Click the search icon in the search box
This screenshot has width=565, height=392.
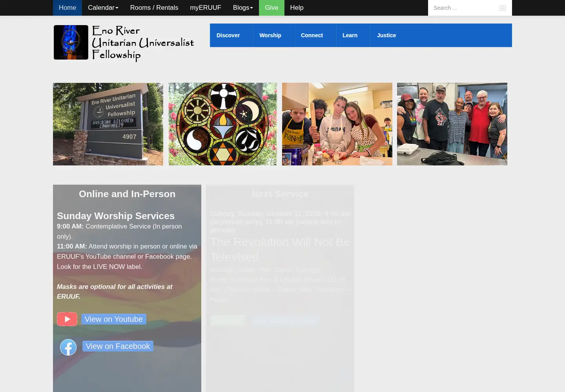click(502, 8)
